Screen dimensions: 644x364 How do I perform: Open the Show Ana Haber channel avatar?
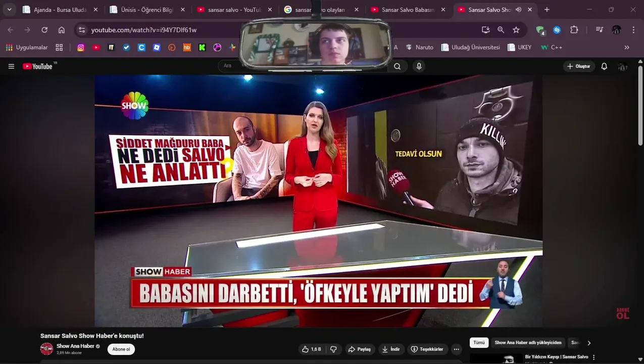click(x=46, y=349)
